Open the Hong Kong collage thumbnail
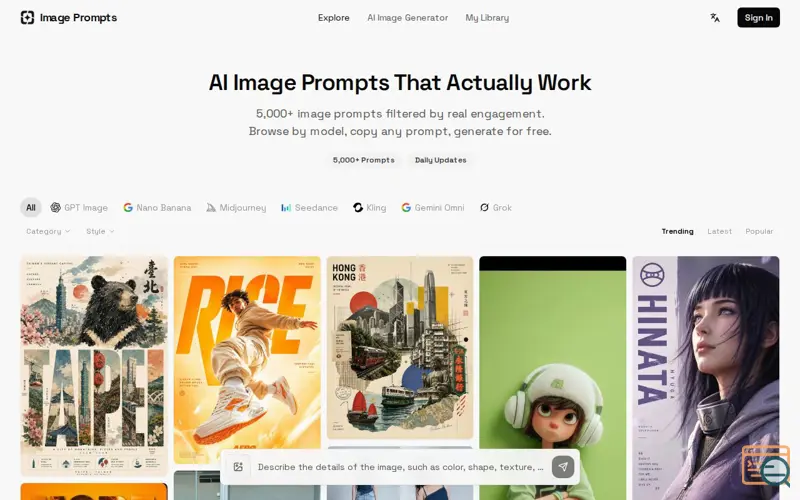This screenshot has height=500, width=800. point(400,347)
